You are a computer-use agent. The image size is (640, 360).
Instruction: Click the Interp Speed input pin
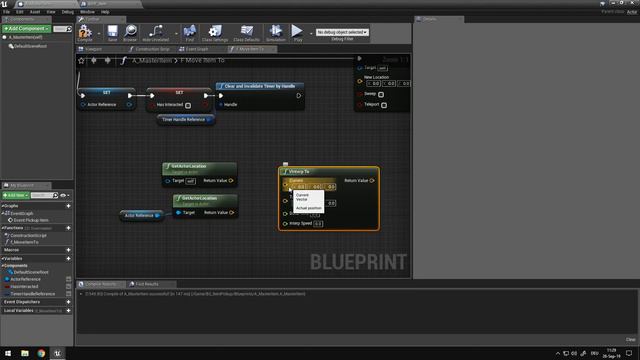(285, 224)
